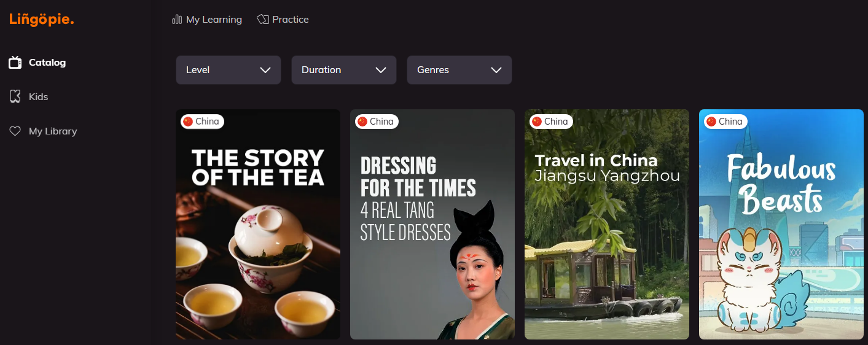Open the Kids section link

coord(38,97)
